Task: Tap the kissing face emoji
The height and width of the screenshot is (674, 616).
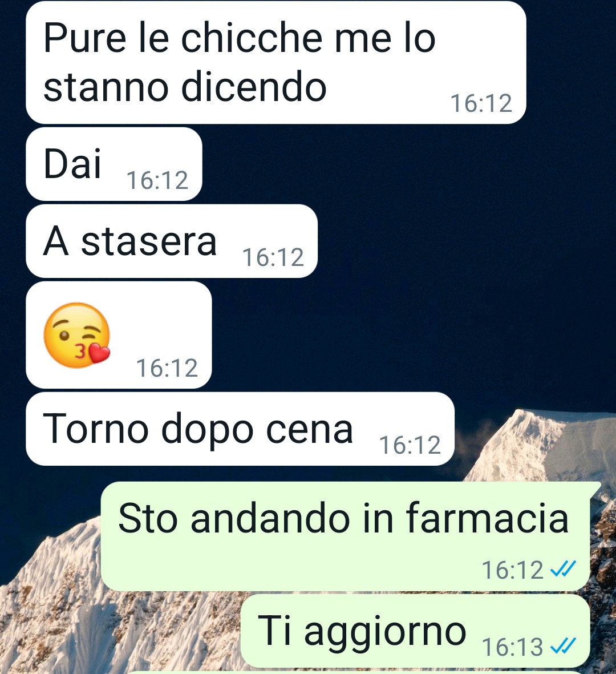Action: tap(76, 335)
